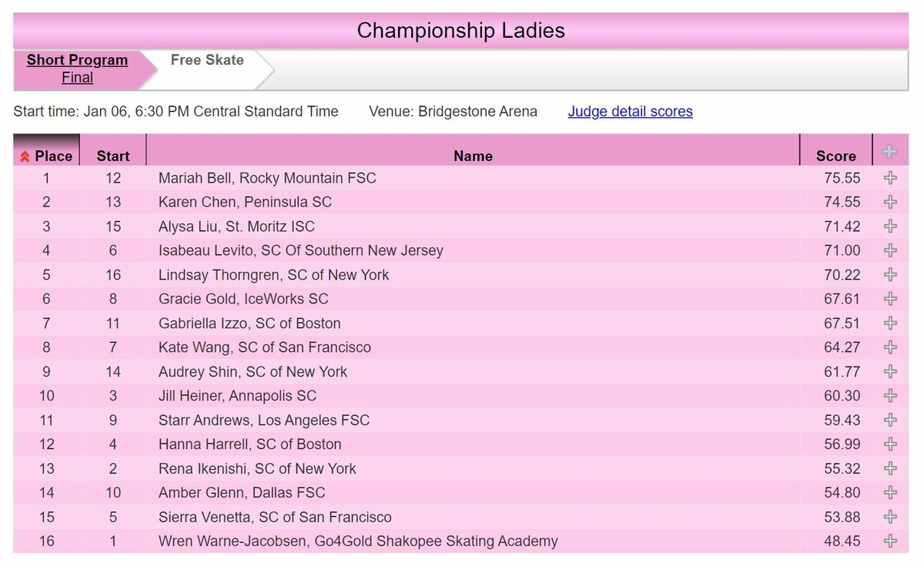This screenshot has height=570, width=924.
Task: Click plus icon for Gracie Gold
Action: coord(890,299)
